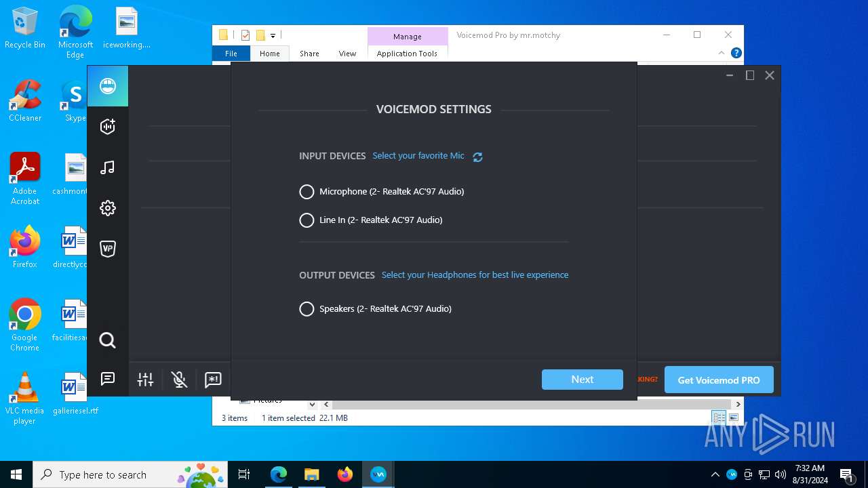
Task: Open the Soundboard waveform icon in sidebar
Action: point(108,127)
